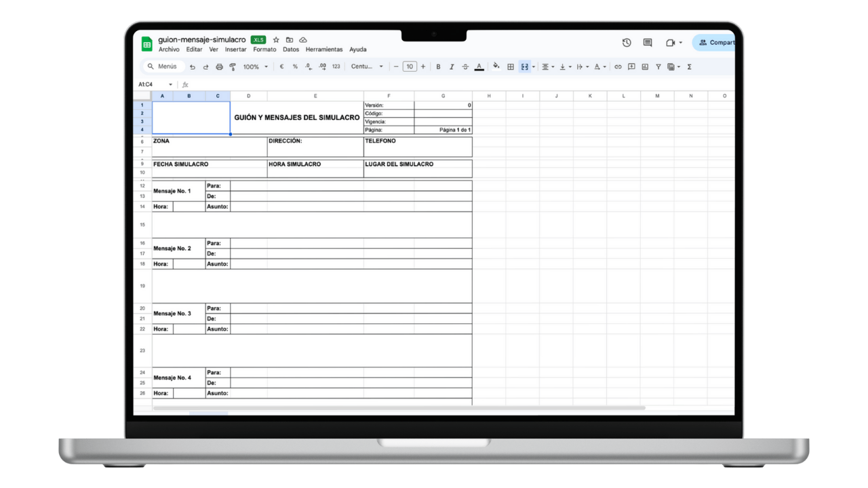The height and width of the screenshot is (488, 868).
Task: Apply borders to selection
Action: [511, 66]
